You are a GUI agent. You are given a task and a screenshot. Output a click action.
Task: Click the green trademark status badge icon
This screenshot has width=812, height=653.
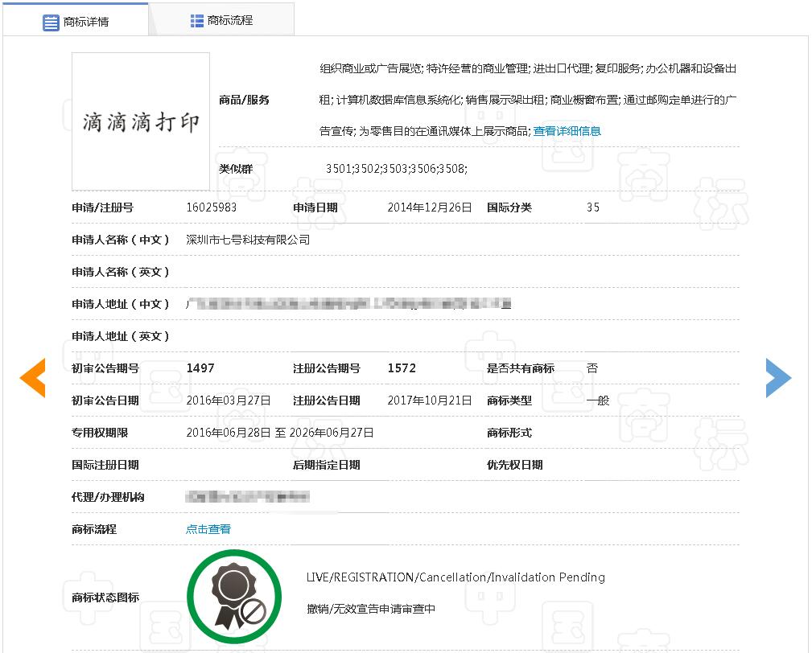click(x=234, y=597)
